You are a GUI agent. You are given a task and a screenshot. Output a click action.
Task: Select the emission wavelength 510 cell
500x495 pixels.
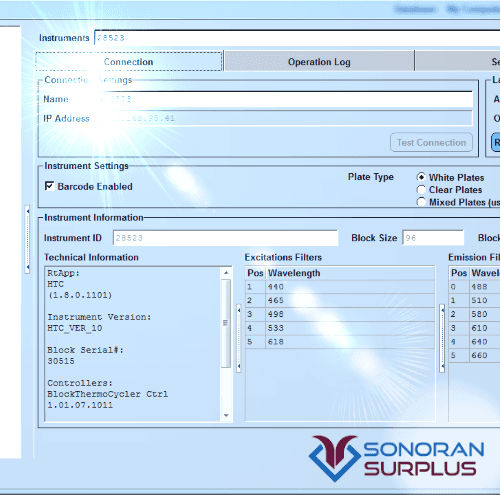tap(485, 300)
